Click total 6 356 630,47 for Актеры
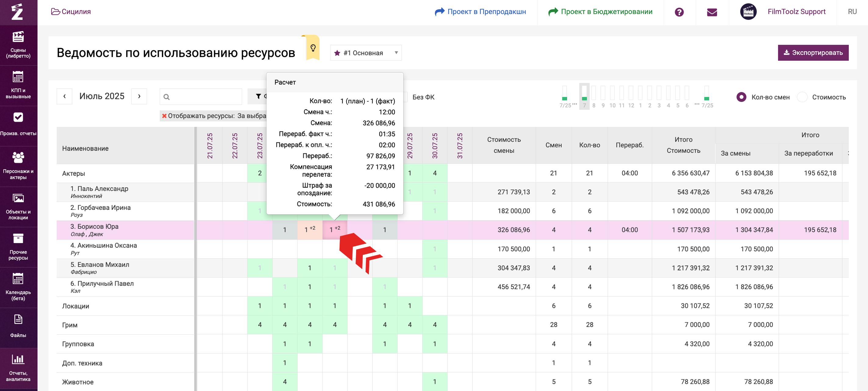Viewport: 868px width, 391px height. [691, 173]
